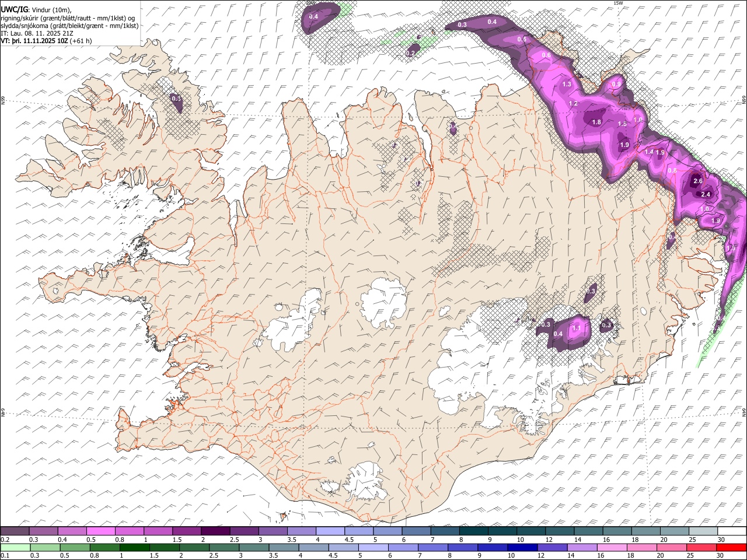This screenshot has width=747, height=560.
Task: Click the 2.4 precipitation value on the map
Action: 706,194
